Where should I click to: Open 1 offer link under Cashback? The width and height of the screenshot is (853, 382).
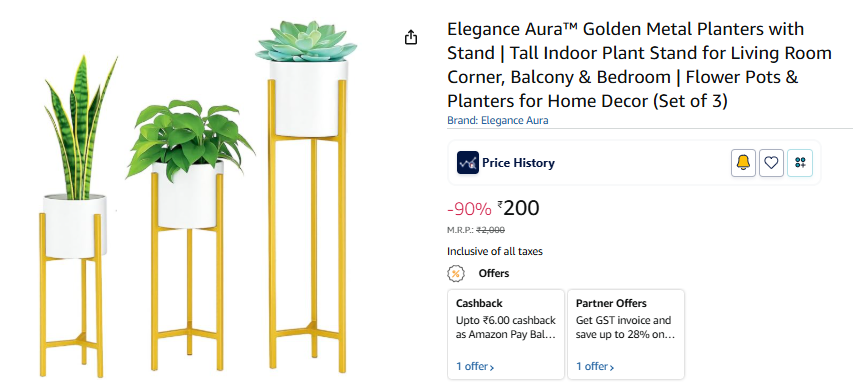pos(475,366)
